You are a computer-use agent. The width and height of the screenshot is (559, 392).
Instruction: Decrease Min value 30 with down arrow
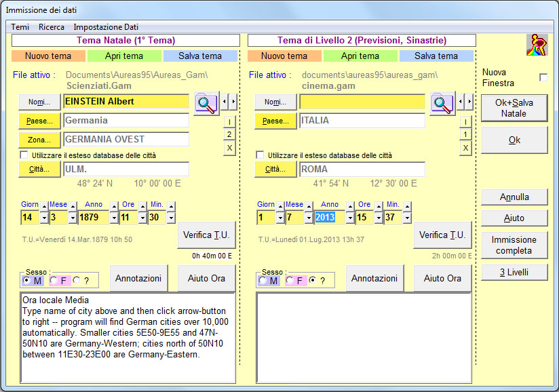(171, 218)
